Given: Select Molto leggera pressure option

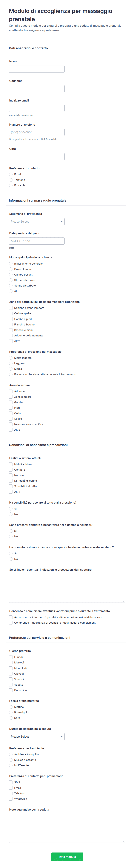Looking at the screenshot, I should (x=11, y=358).
